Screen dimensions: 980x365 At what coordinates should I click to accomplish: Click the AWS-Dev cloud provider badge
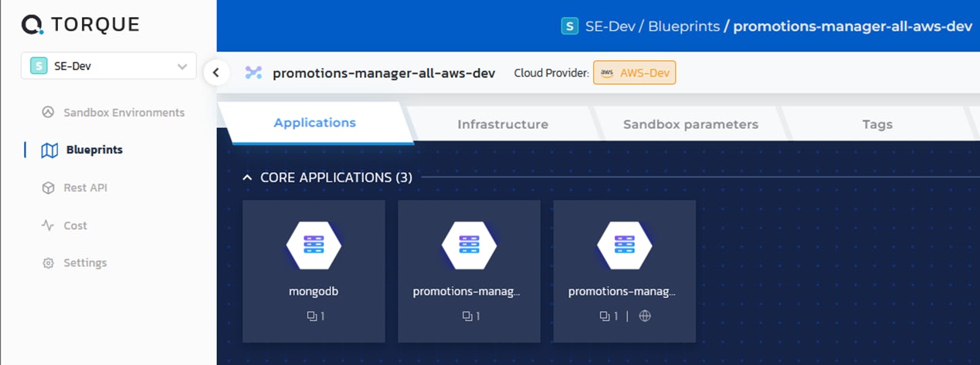click(634, 73)
